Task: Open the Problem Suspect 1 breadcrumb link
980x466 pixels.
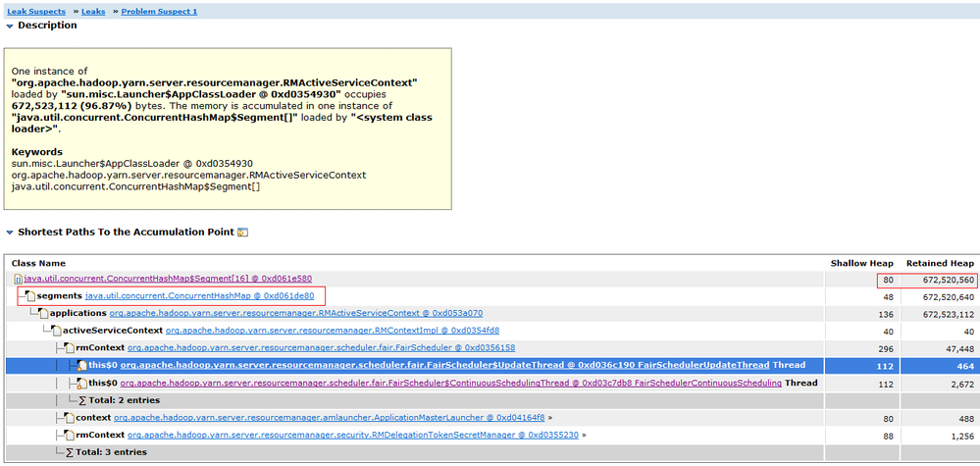Action: click(159, 11)
